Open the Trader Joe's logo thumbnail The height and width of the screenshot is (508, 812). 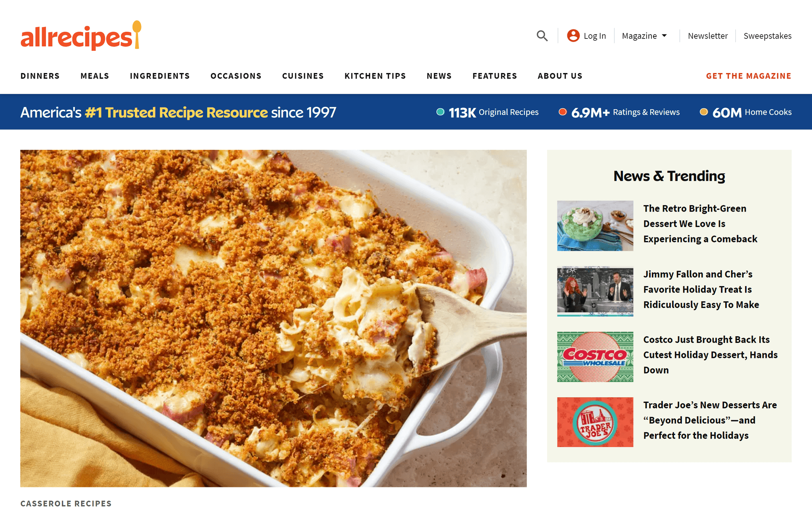pyautogui.click(x=595, y=422)
